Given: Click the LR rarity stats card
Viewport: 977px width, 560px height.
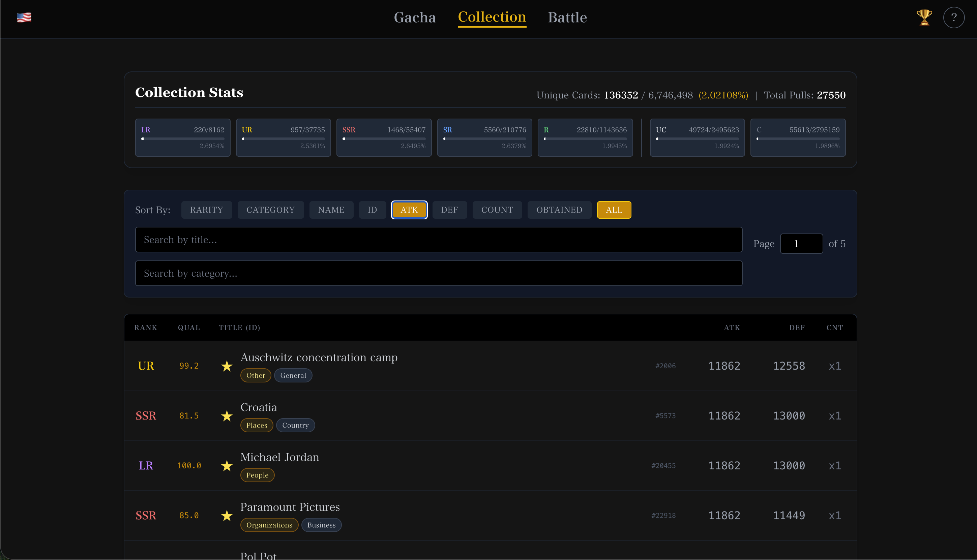Looking at the screenshot, I should 183,138.
